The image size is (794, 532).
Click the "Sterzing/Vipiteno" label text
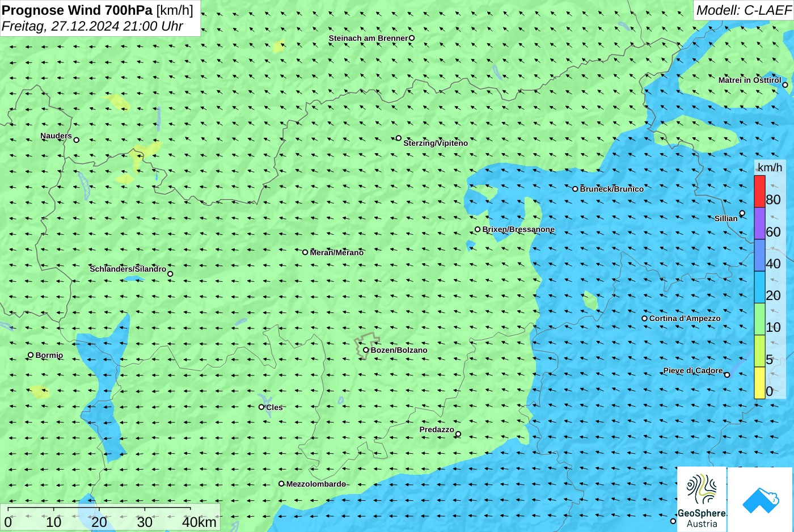point(436,143)
